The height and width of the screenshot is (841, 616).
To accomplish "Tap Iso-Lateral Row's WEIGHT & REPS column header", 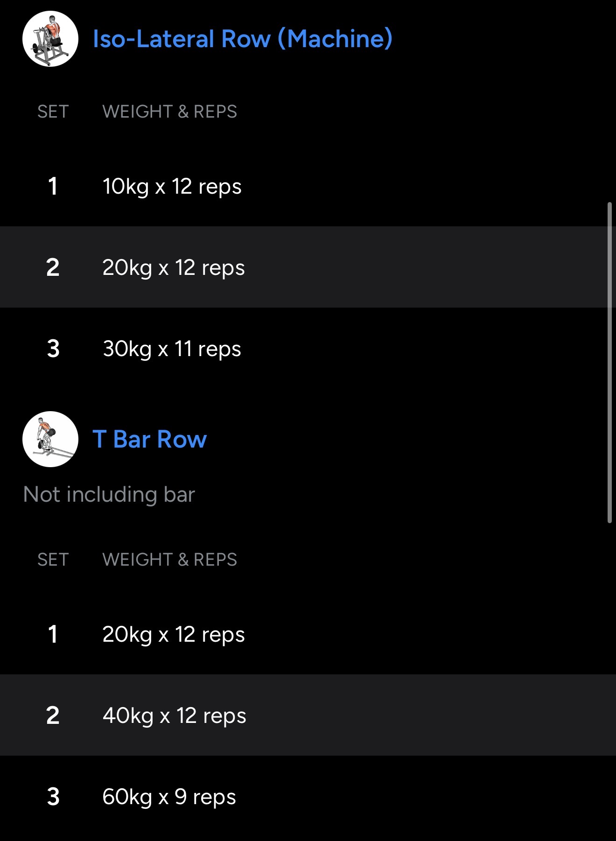I will 170,112.
